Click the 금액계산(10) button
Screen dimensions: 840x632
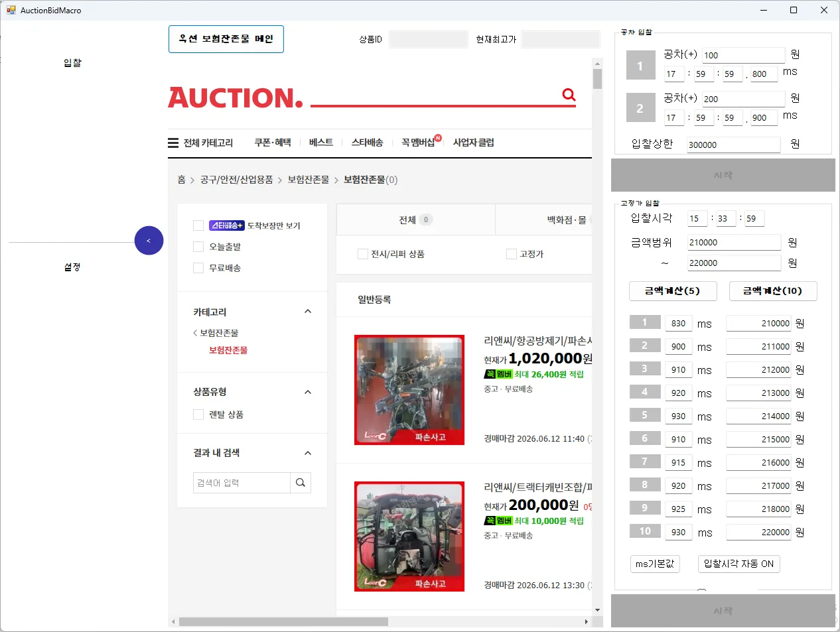[773, 291]
